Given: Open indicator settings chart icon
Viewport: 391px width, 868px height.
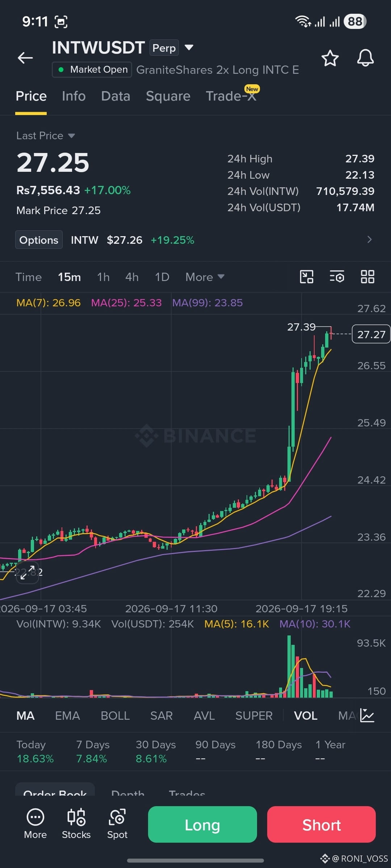Looking at the screenshot, I should click(x=367, y=715).
